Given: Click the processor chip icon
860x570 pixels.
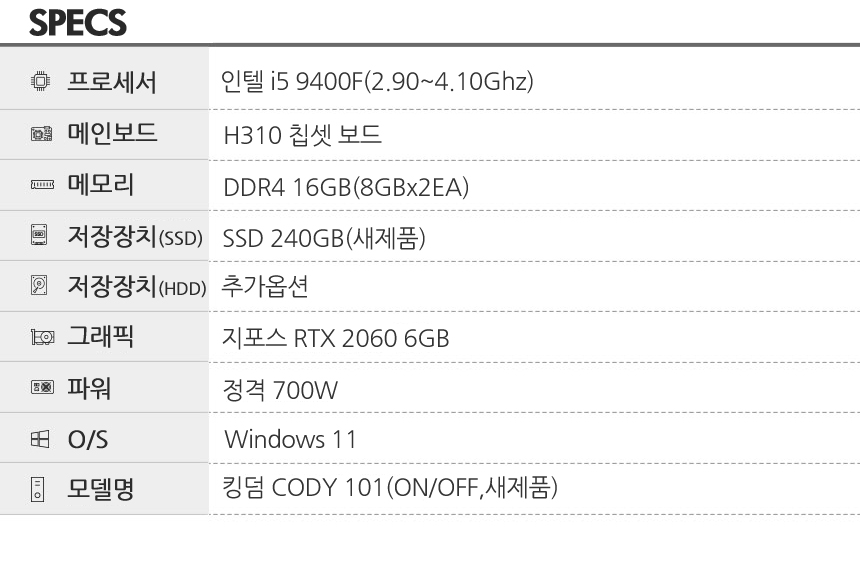Looking at the screenshot, I should click(x=41, y=81).
